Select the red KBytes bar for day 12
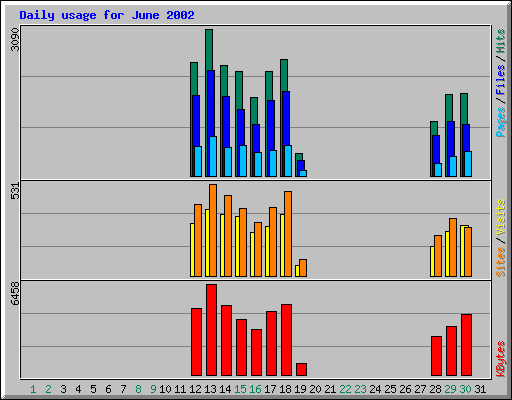 [x=196, y=342]
